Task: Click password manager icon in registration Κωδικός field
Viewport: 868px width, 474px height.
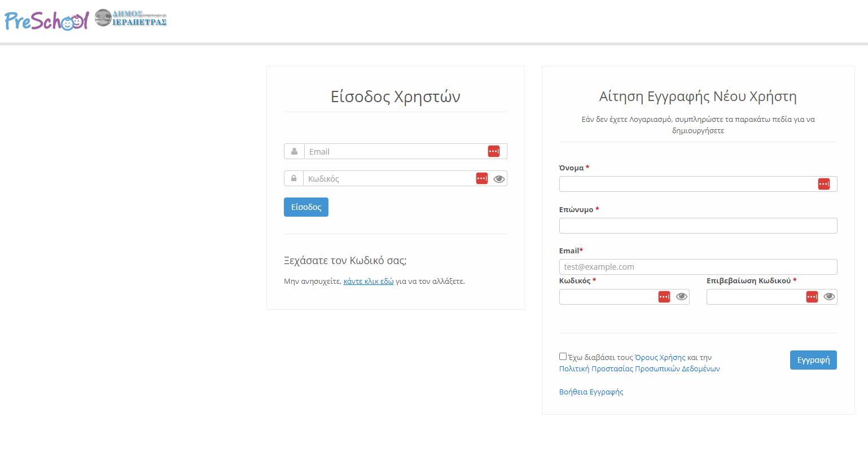Action: click(664, 297)
